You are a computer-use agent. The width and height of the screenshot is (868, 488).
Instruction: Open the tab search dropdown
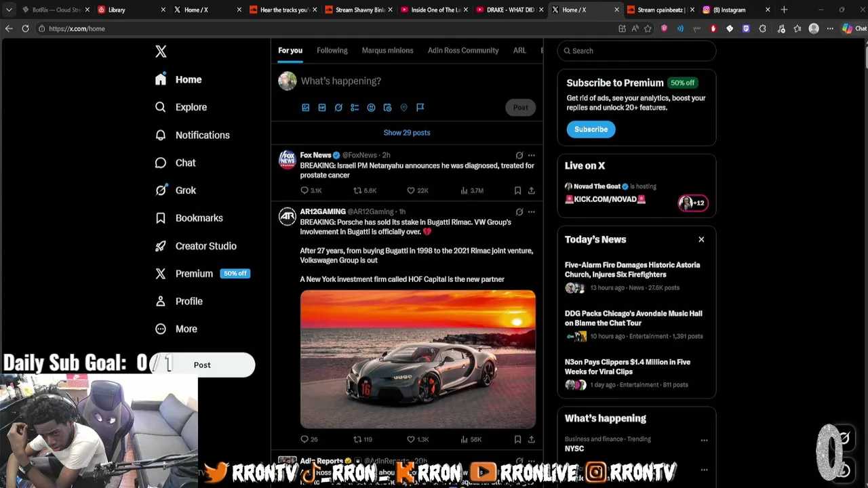[9, 9]
